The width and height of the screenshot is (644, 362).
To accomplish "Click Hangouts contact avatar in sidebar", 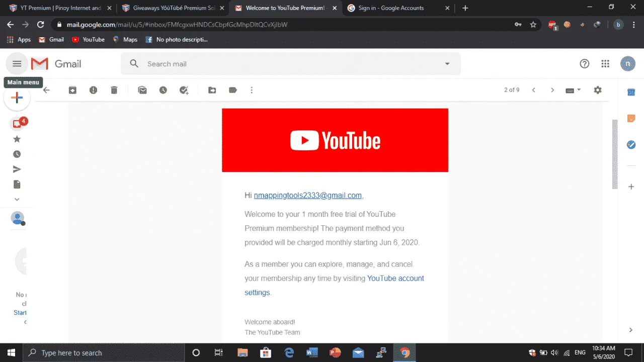I will pyautogui.click(x=18, y=218).
